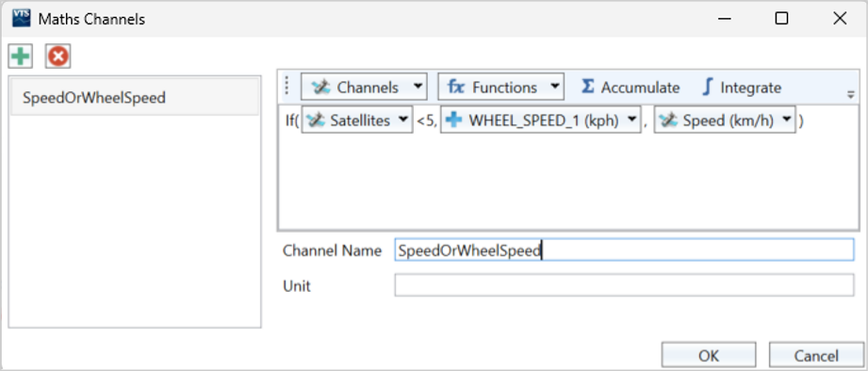Viewport: 868px width, 371px height.
Task: Focus the Channel Name text field
Action: click(x=624, y=250)
